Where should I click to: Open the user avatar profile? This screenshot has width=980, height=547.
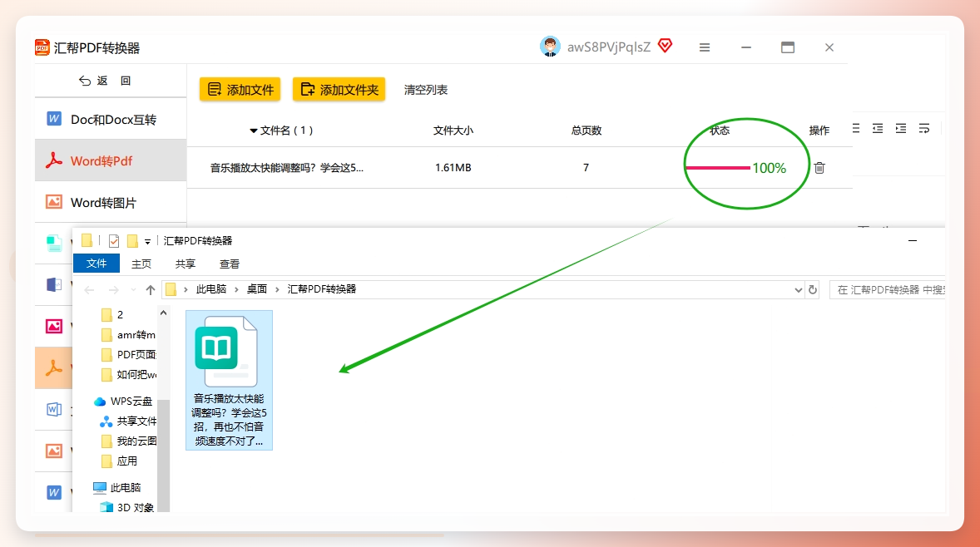click(550, 47)
